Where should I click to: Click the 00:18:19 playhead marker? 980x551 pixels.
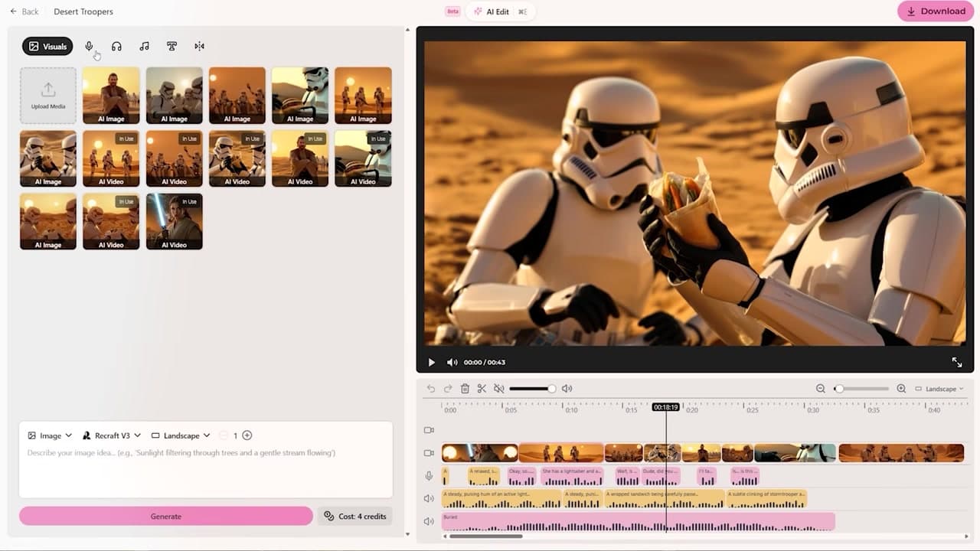[x=665, y=407]
